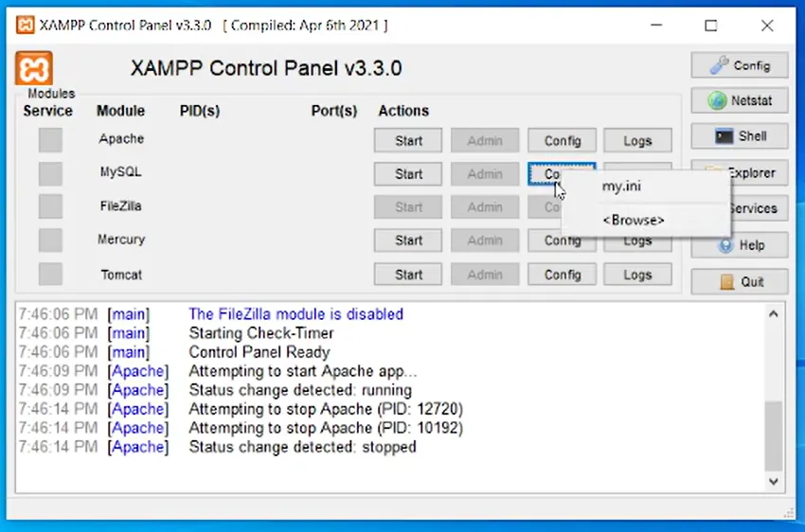Click the XAMPP orange logo icon

pyautogui.click(x=33, y=68)
